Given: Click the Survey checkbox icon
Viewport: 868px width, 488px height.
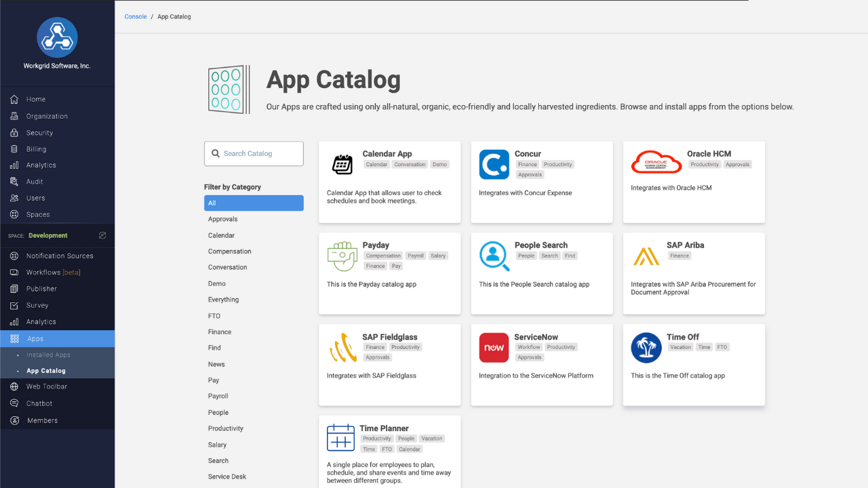Looking at the screenshot, I should click(x=14, y=306).
